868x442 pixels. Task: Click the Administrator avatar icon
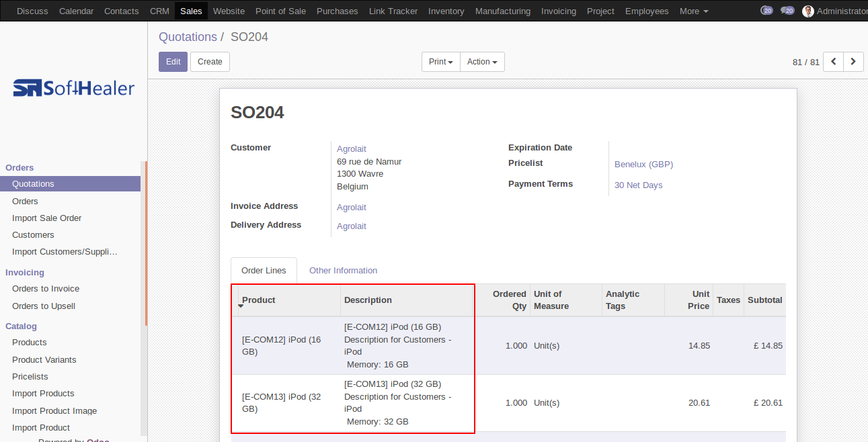click(x=808, y=11)
